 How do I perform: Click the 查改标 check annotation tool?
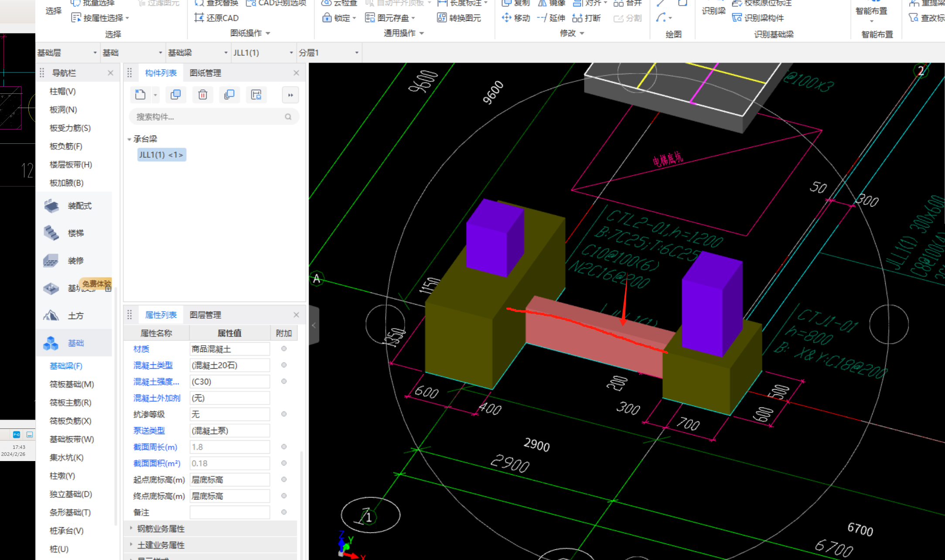pyautogui.click(x=927, y=18)
